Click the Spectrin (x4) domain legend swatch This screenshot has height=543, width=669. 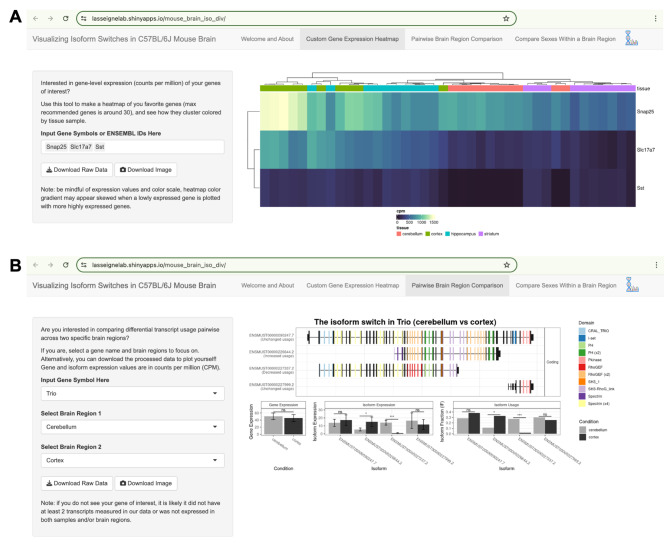(x=582, y=404)
